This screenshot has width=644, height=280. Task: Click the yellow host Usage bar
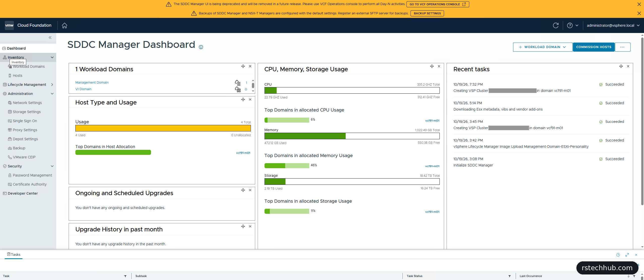pos(163,128)
